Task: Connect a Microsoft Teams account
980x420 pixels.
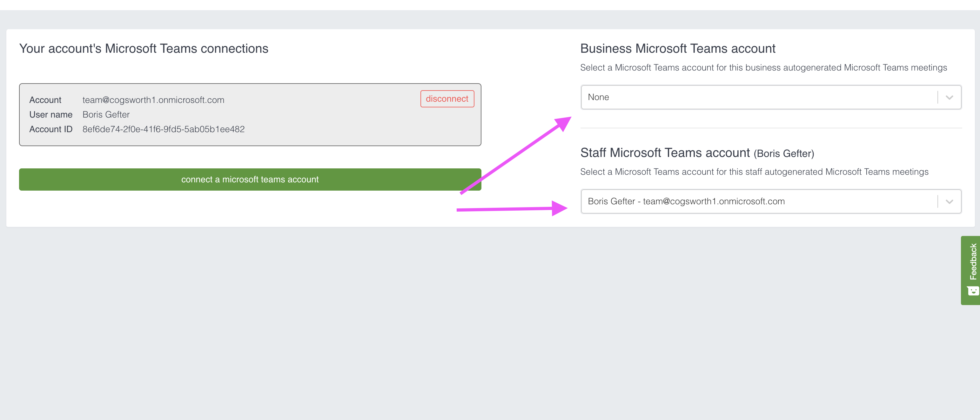Action: [250, 180]
